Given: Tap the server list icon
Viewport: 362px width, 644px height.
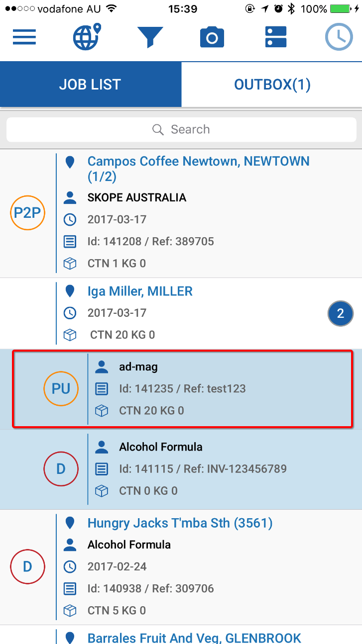Looking at the screenshot, I should point(276,37).
